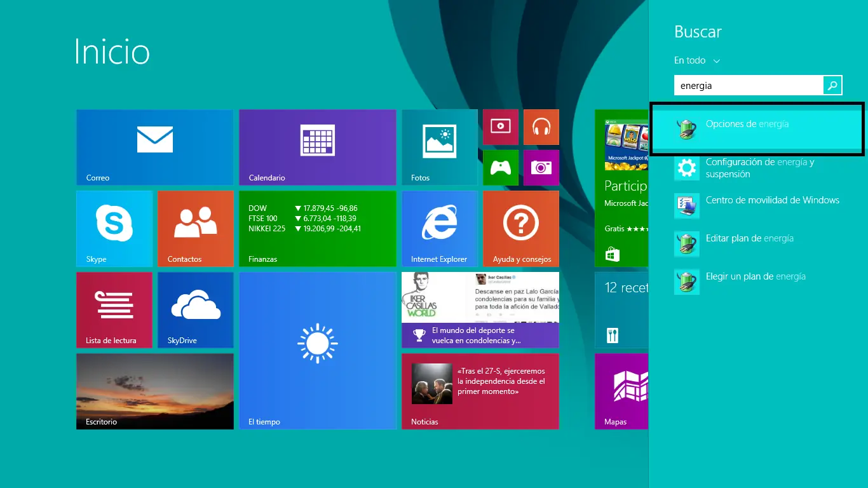Click the Inicio heading text
Image resolution: width=868 pixels, height=488 pixels.
tap(112, 51)
